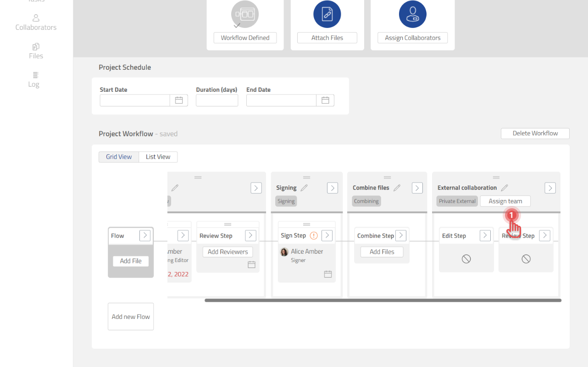Click the Delete Workflow button
This screenshot has height=367, width=588.
point(535,133)
